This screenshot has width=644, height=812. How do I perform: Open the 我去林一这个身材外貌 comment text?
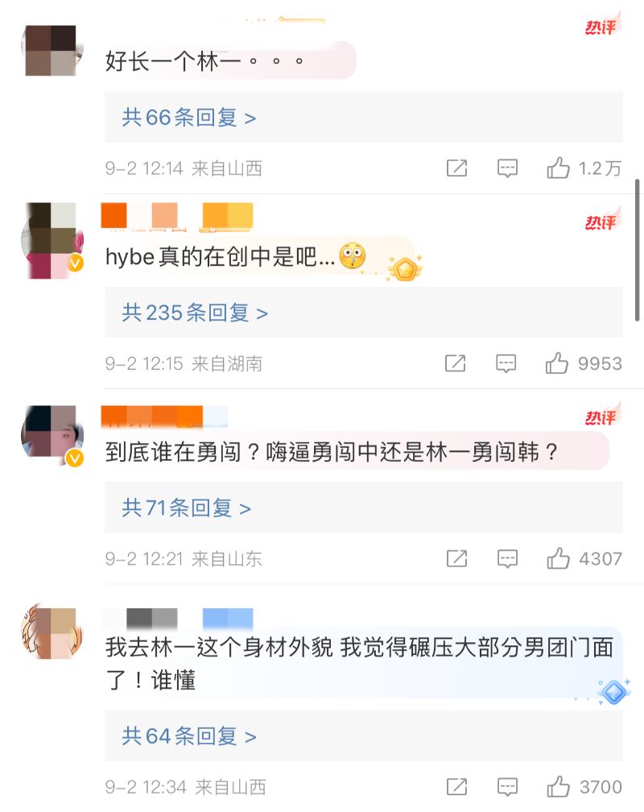[359, 664]
